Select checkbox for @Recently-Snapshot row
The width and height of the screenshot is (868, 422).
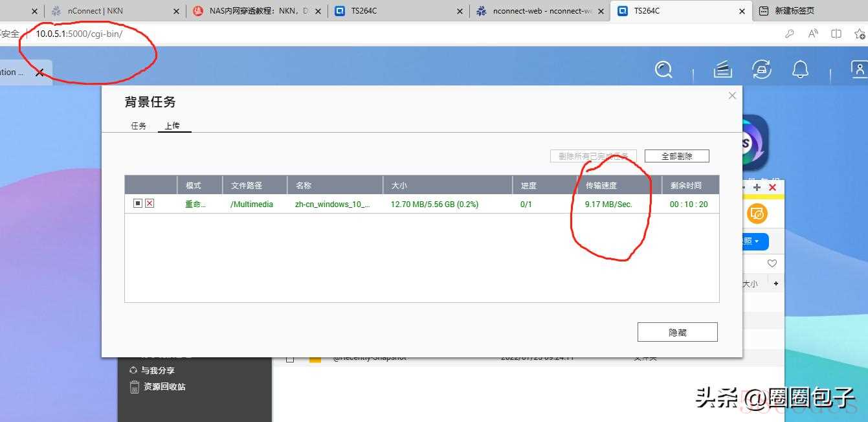coord(290,359)
